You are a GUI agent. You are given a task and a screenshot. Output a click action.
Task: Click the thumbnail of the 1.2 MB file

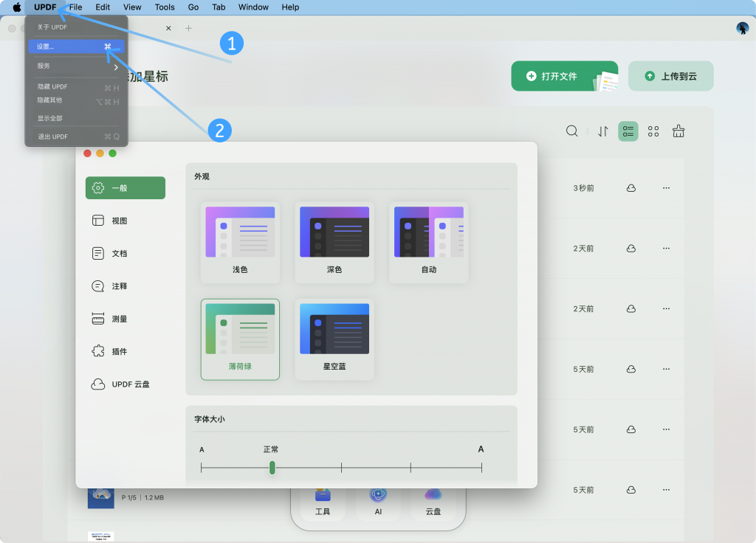[x=100, y=498]
